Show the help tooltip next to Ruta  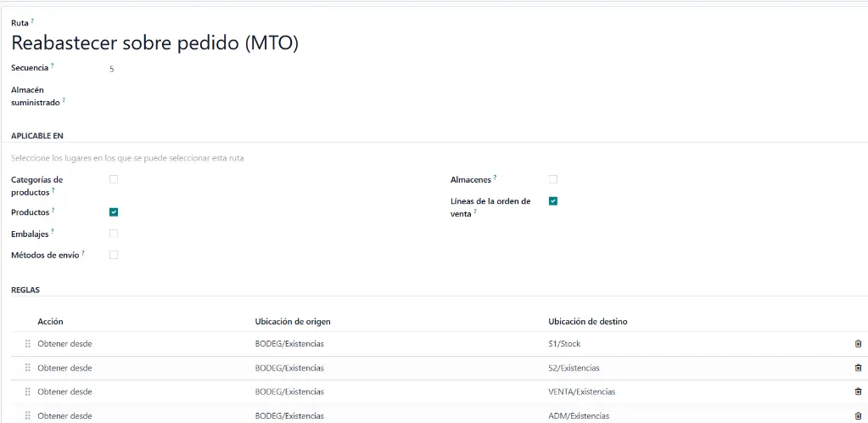(32, 21)
